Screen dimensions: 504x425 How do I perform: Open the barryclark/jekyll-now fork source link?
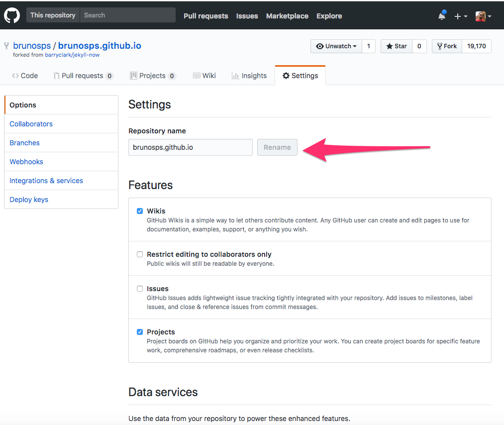point(72,55)
